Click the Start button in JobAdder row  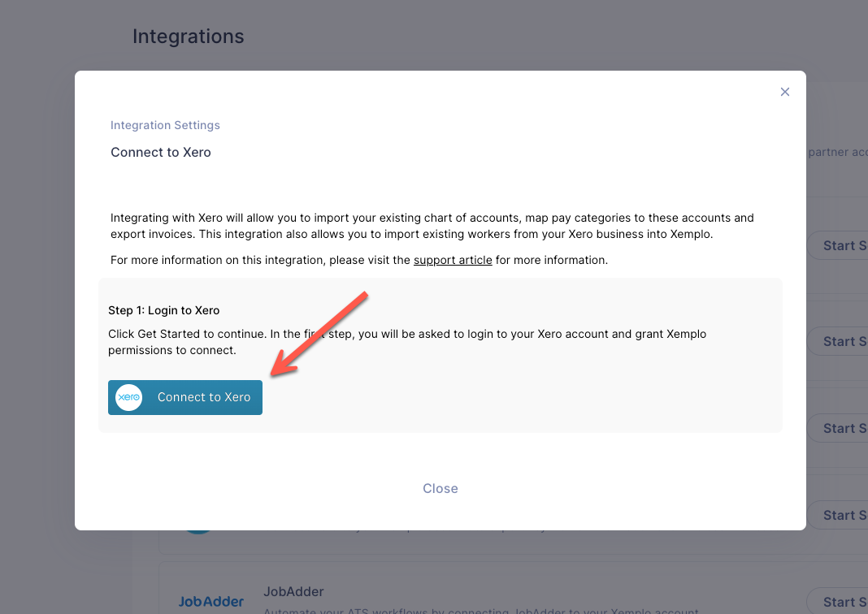tap(838, 601)
